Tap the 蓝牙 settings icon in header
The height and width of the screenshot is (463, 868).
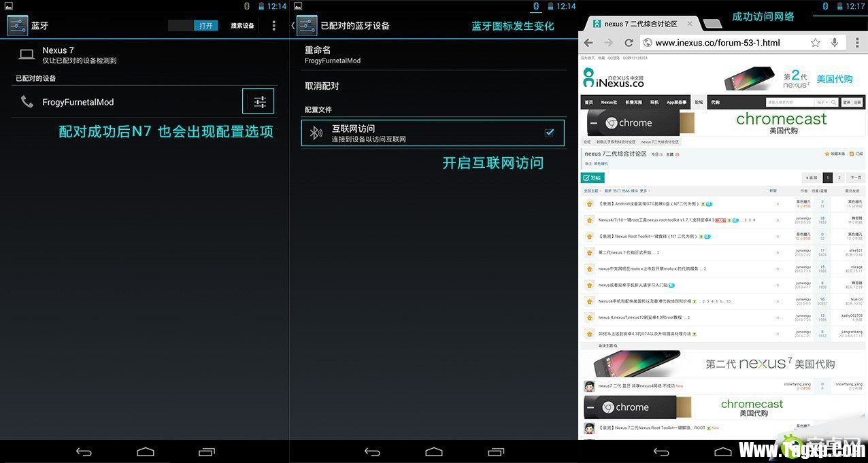point(17,26)
